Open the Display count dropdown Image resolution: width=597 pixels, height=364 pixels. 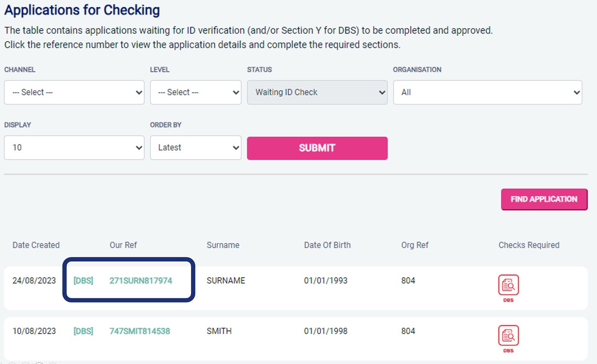click(x=74, y=147)
